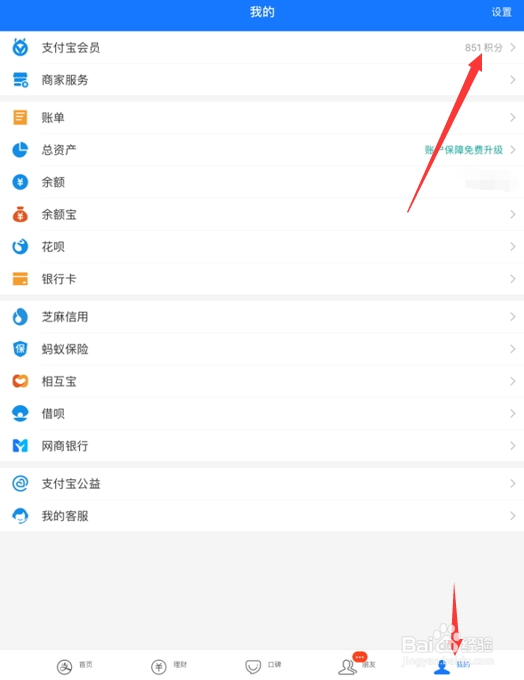Expand the 借呗 row chevron
This screenshot has height=680, width=524.
513,413
